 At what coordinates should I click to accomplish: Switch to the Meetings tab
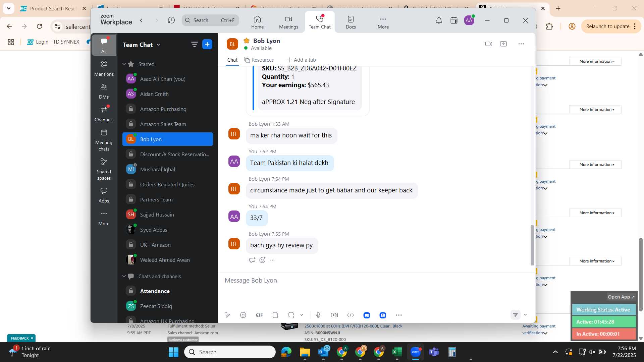288,22
